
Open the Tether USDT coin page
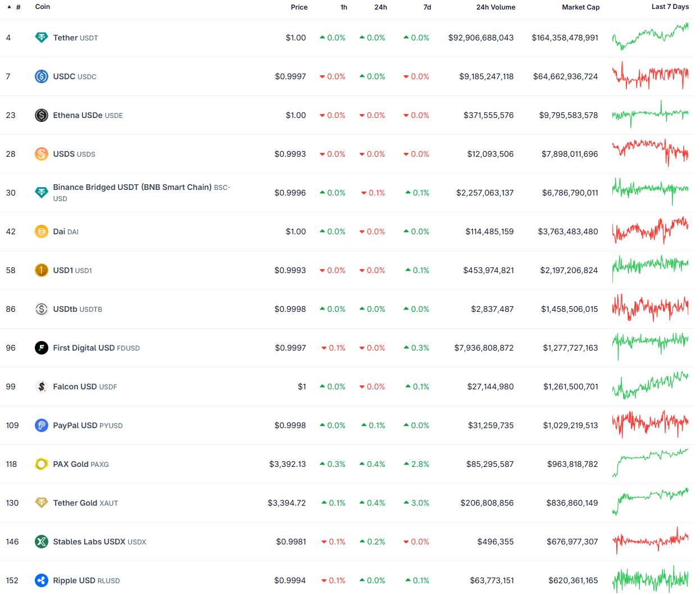pos(76,38)
